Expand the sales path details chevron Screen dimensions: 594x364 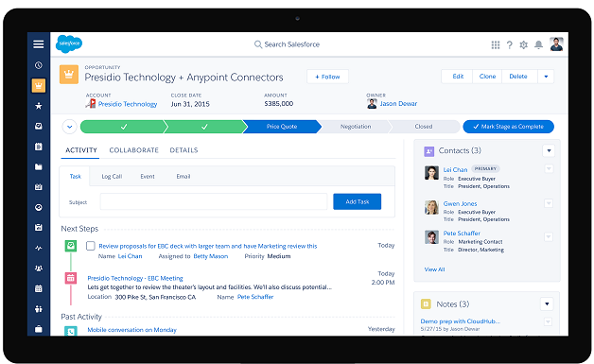point(69,127)
